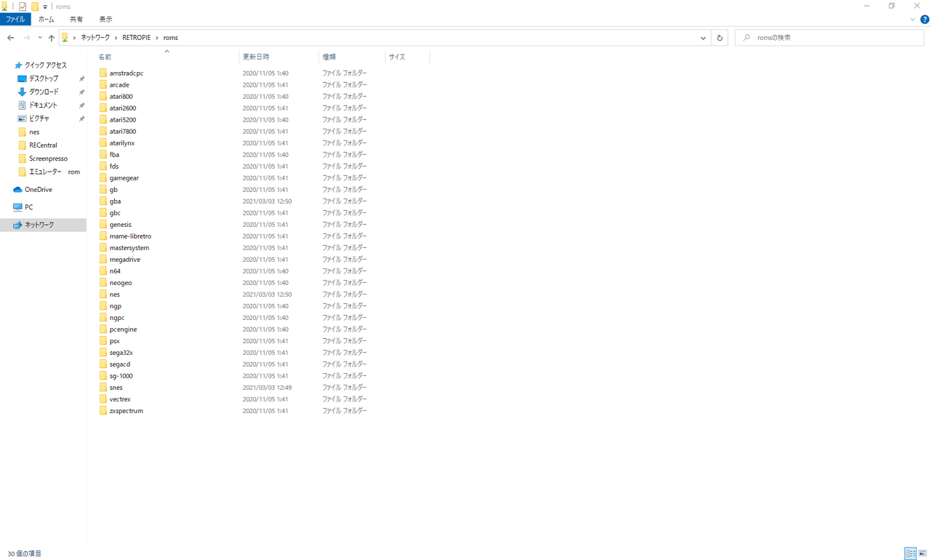Select the psx folder icon
Viewport: 931px width, 560px height.
tap(103, 341)
